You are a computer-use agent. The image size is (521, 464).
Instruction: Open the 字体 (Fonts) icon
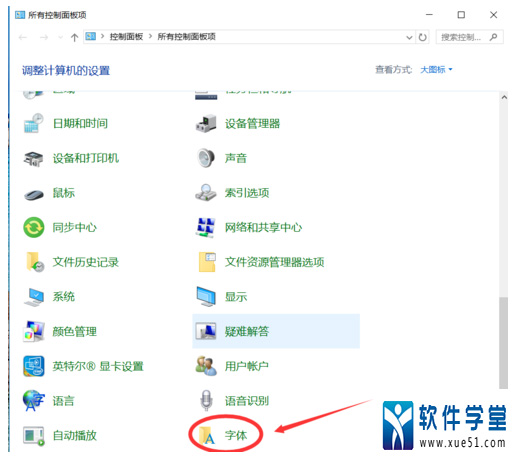pos(207,435)
